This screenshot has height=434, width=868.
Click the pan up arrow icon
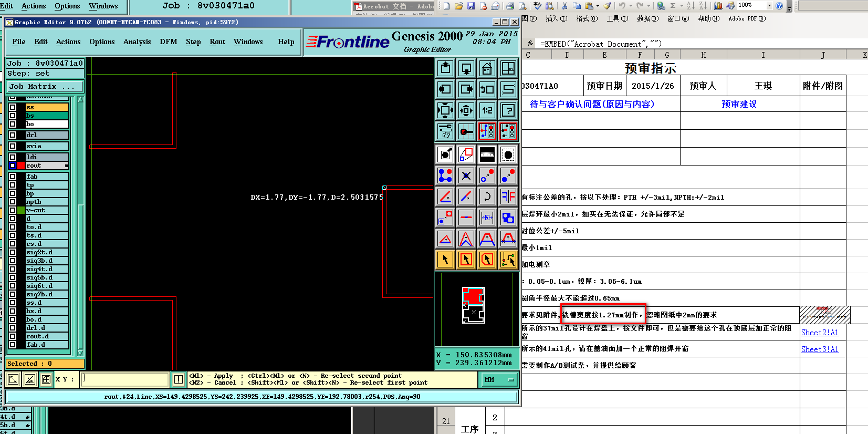pyautogui.click(x=445, y=68)
